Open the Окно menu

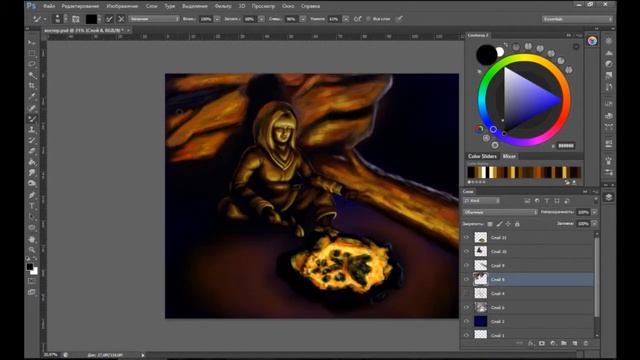click(x=288, y=6)
